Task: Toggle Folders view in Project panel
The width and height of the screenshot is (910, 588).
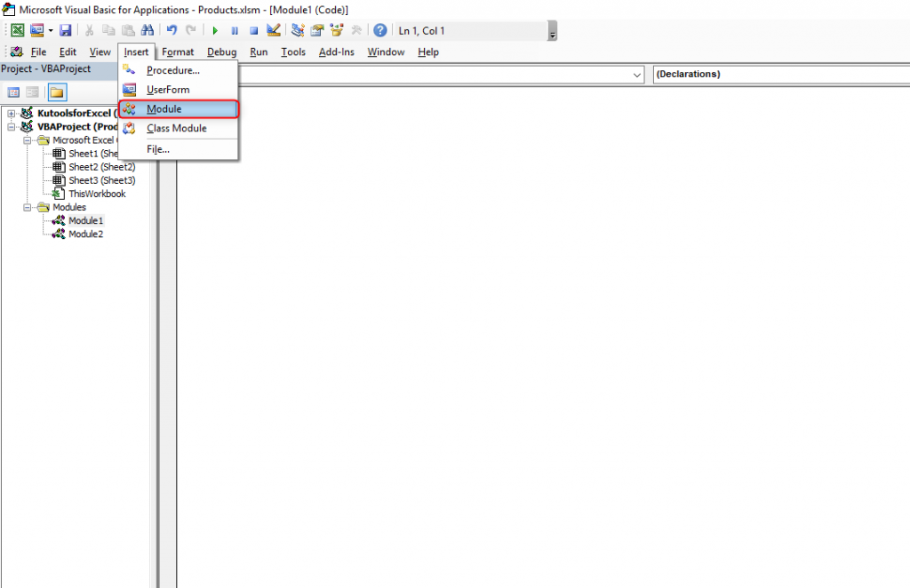Action: (x=57, y=92)
